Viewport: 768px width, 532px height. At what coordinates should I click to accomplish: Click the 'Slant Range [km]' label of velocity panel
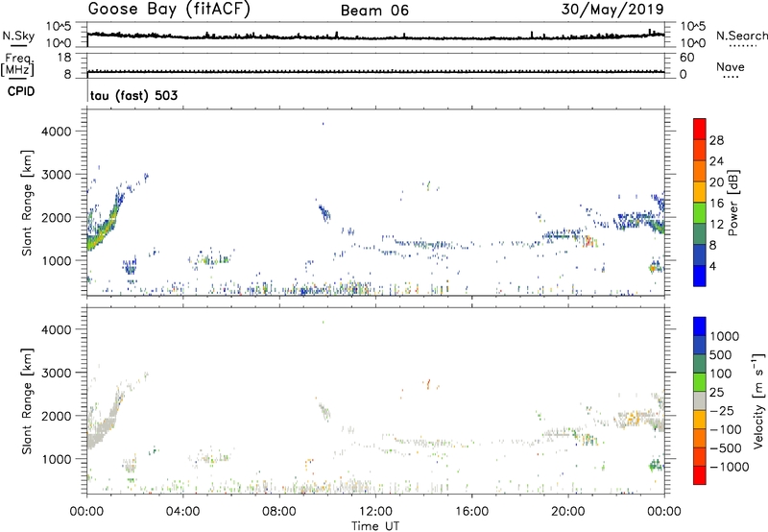point(27,400)
